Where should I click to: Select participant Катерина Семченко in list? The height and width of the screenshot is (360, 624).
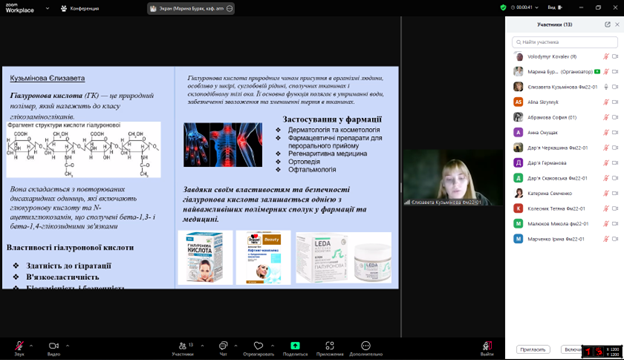(565, 193)
